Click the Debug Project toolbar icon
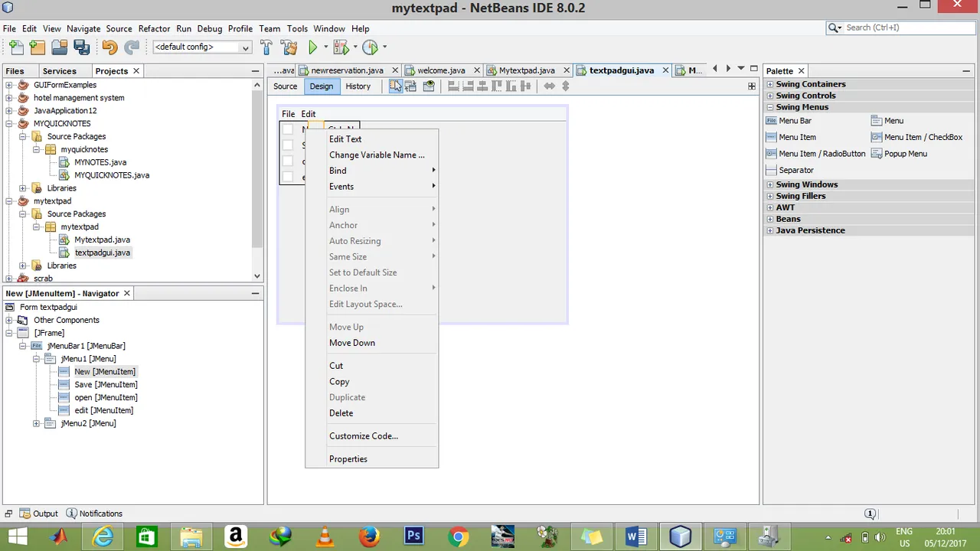This screenshot has width=980, height=551. [x=340, y=47]
